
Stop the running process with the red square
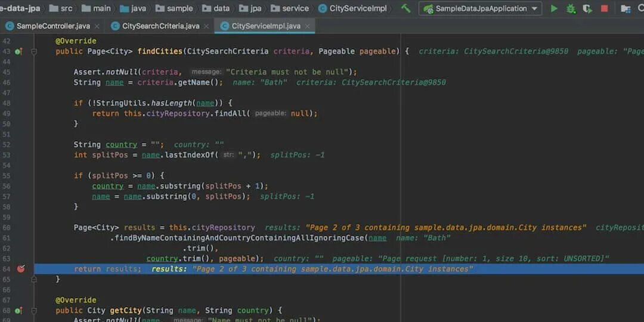tap(604, 8)
